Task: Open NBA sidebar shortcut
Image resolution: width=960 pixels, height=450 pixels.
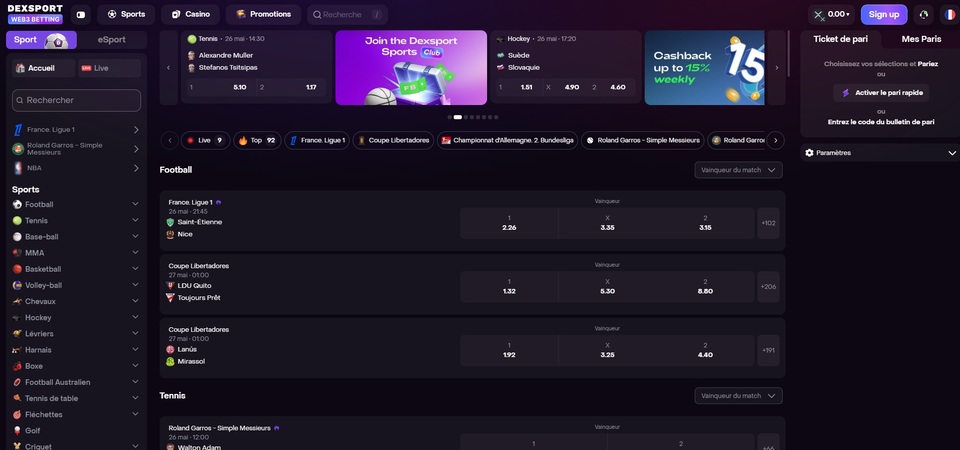Action: [77, 168]
